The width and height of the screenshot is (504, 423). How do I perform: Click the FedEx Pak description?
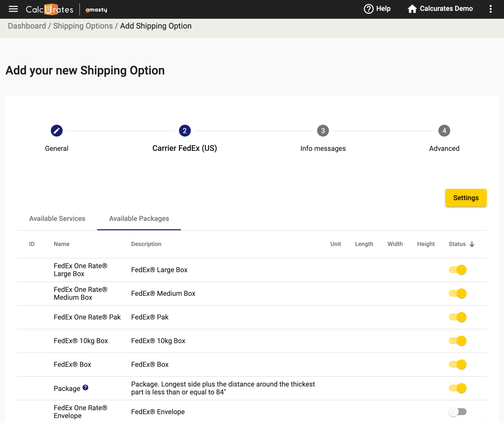(x=150, y=317)
